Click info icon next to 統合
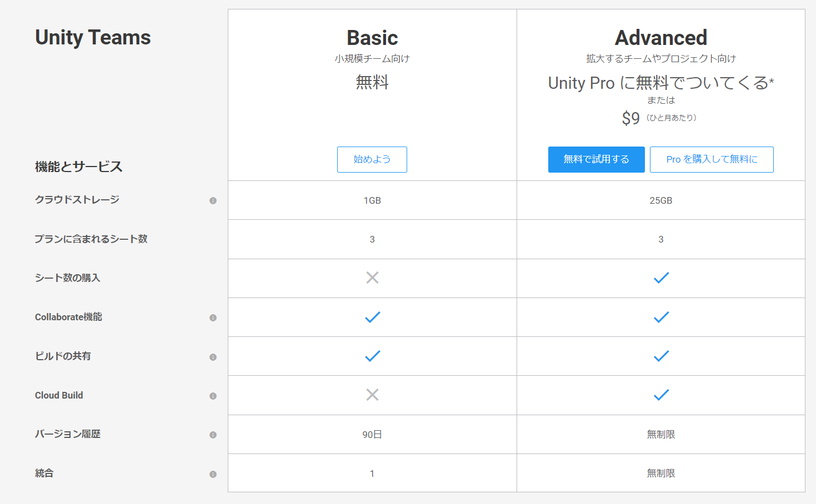This screenshot has width=816, height=504. 213,474
